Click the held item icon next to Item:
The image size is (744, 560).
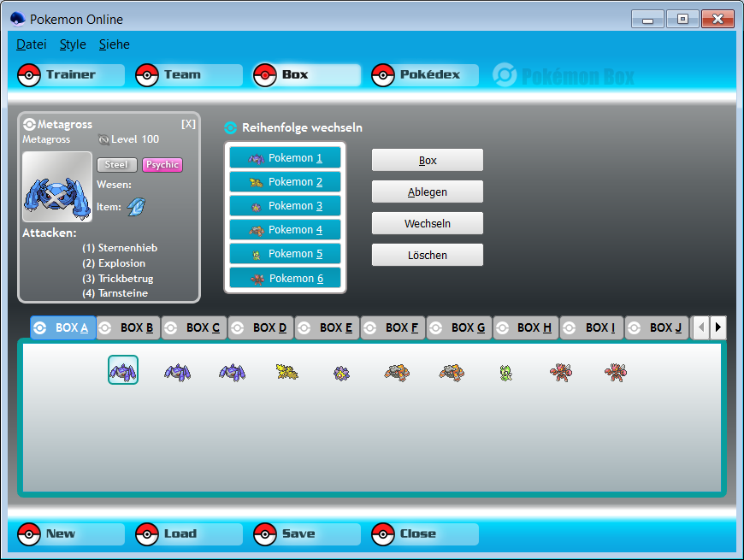pos(136,207)
